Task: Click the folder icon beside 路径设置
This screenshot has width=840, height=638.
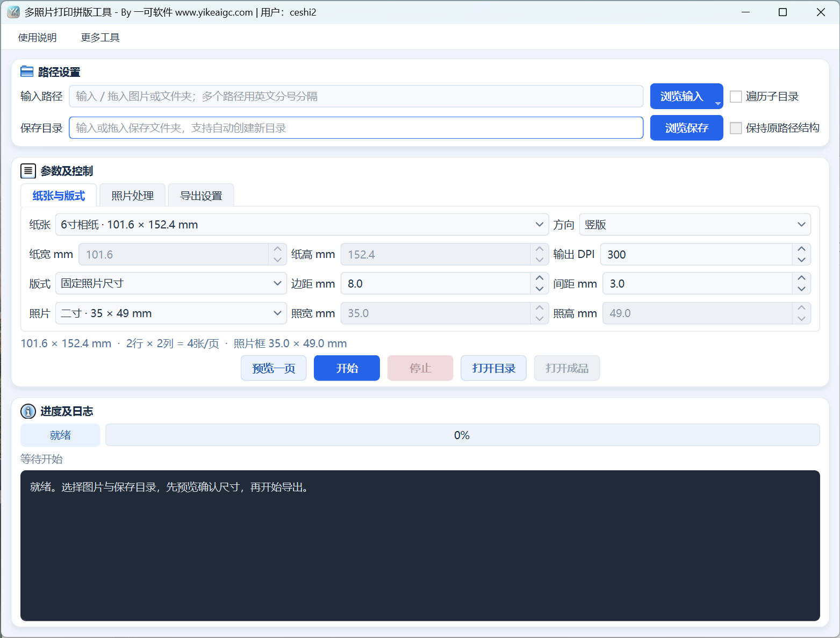Action: click(x=27, y=71)
